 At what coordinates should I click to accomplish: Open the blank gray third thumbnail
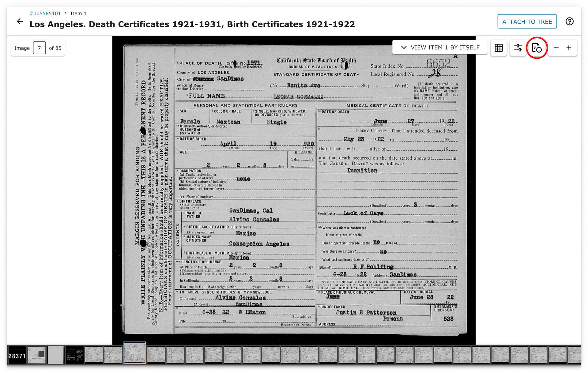point(56,355)
